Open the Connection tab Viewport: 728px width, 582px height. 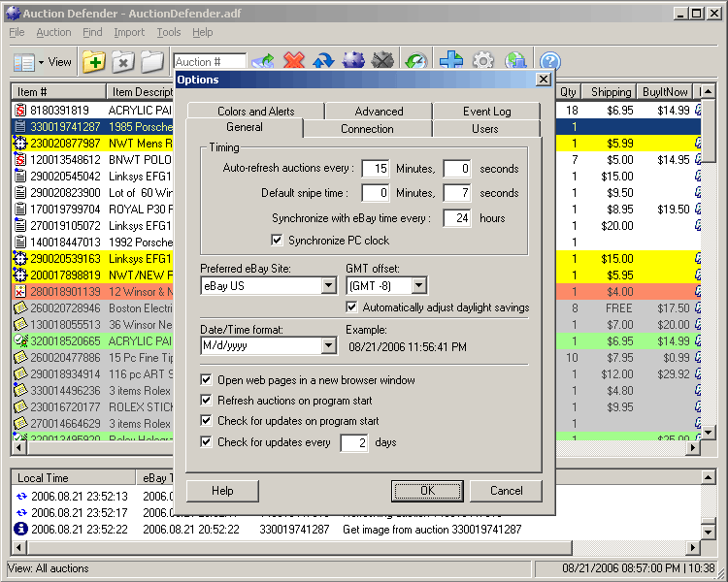(367, 129)
